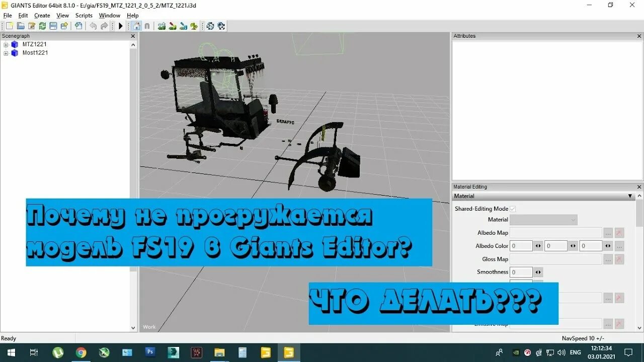Select the terrain sculpt tool icon
The image size is (644, 362).
click(x=162, y=26)
